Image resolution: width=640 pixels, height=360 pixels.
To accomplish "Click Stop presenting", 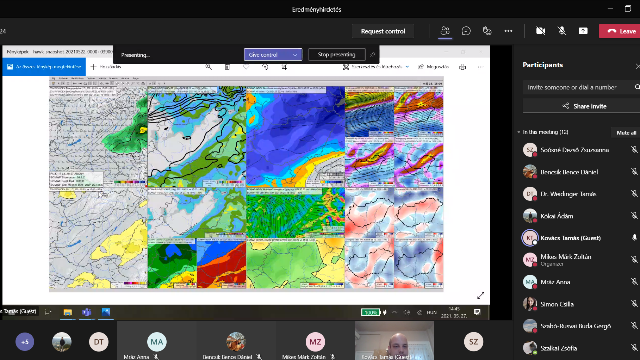I will click(336, 54).
